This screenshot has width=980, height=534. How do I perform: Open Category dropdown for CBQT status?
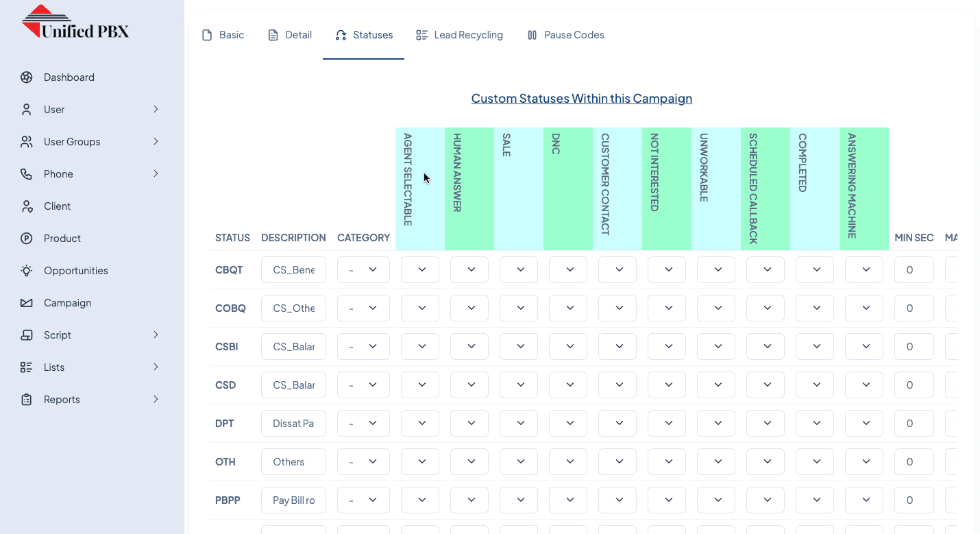pyautogui.click(x=363, y=270)
